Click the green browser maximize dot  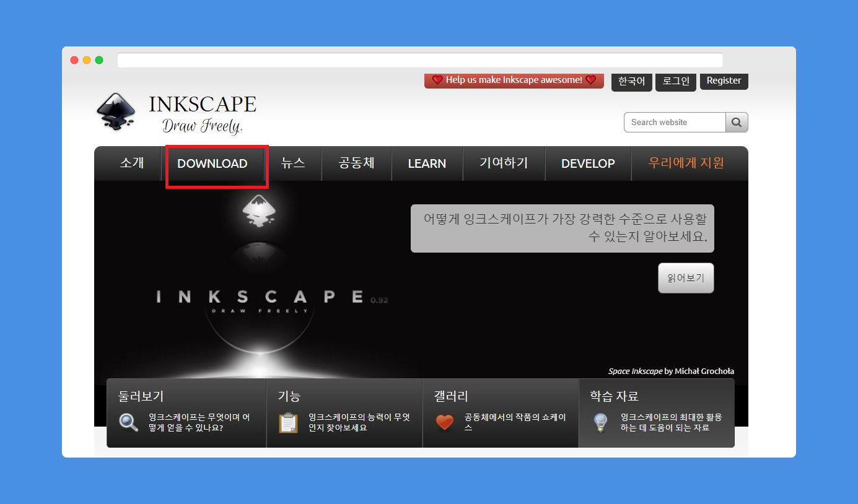(x=99, y=60)
